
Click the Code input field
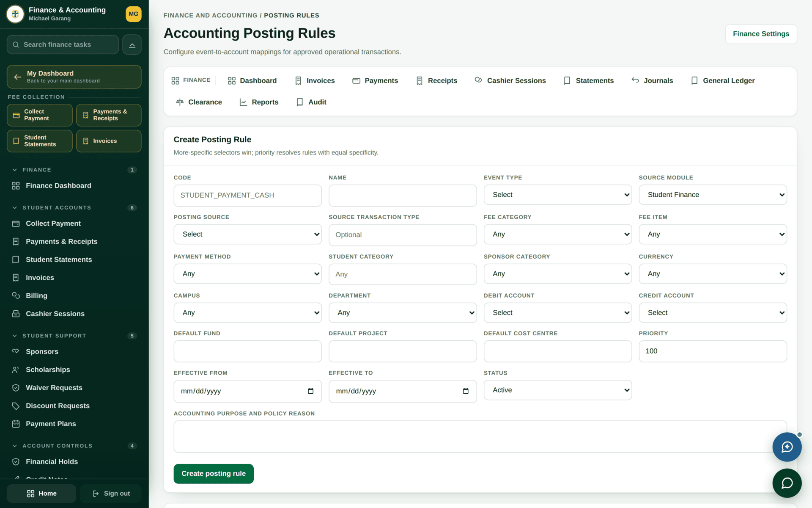coord(247,195)
